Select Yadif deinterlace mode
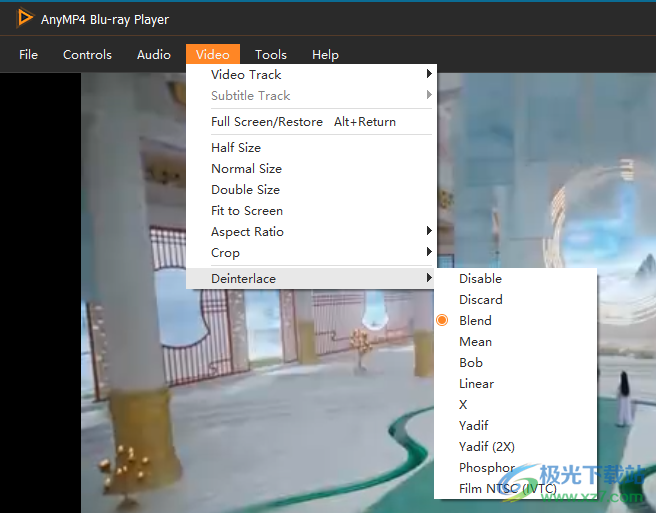 click(515, 425)
